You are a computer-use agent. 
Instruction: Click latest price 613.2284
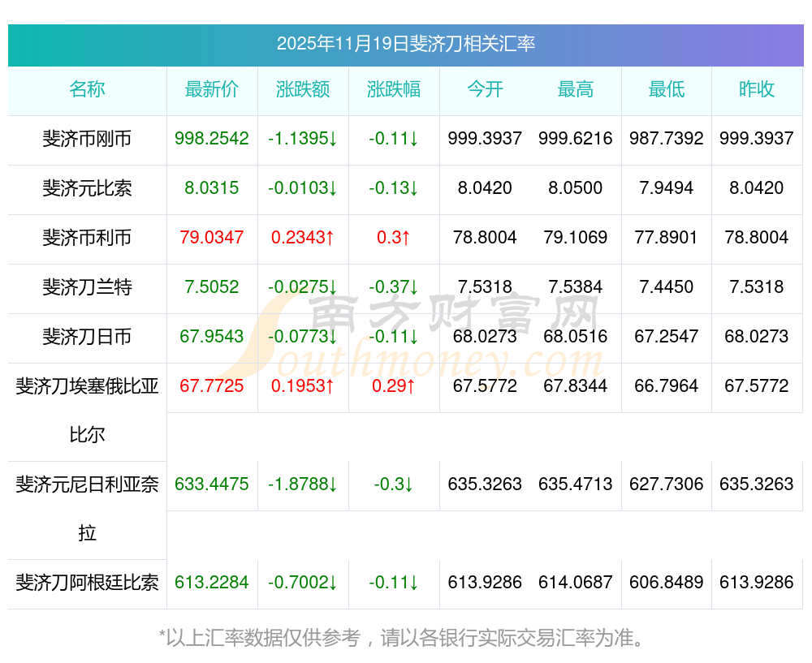click(212, 583)
